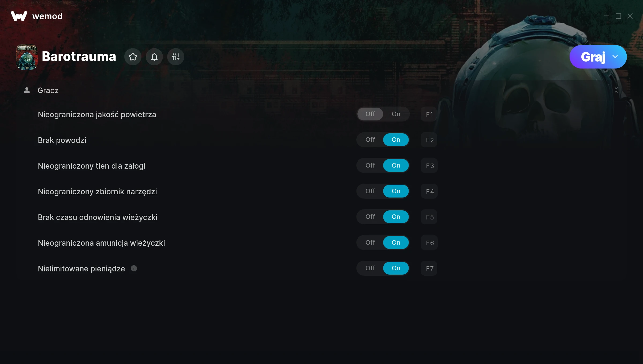Collapse the Gracz section chevron

(616, 90)
